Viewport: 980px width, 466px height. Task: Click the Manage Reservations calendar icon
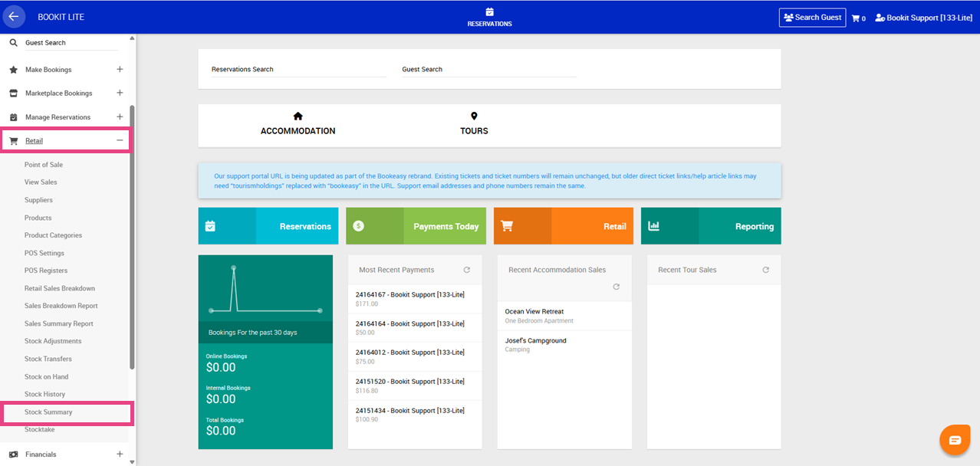pos(13,117)
